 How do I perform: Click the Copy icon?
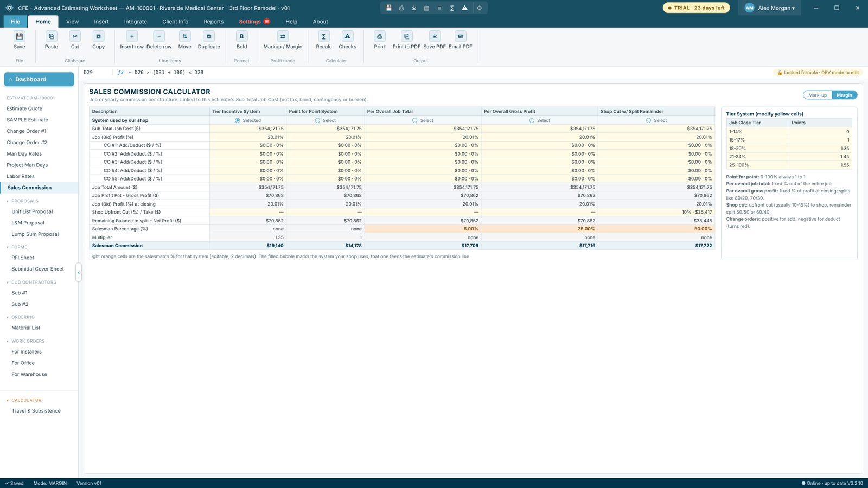tap(98, 36)
